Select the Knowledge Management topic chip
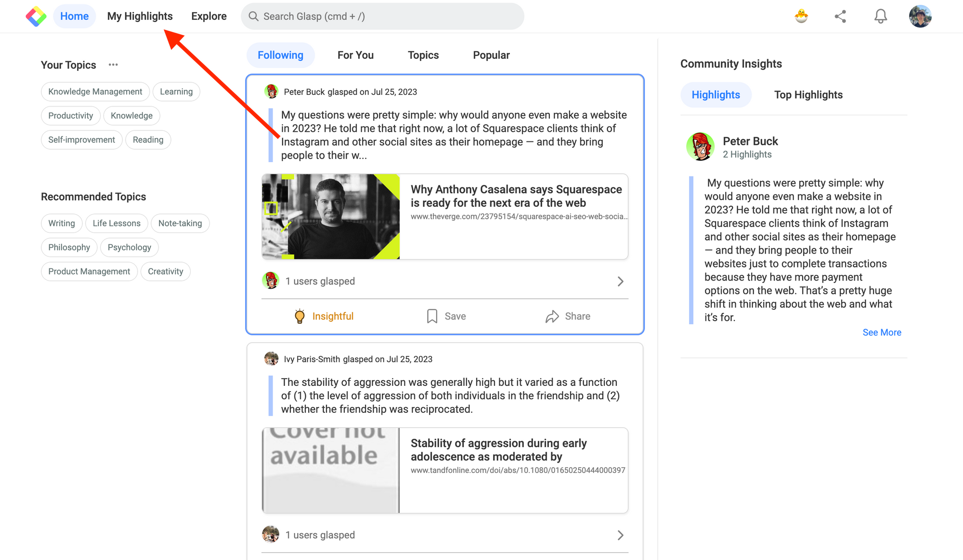The height and width of the screenshot is (560, 963). 95,91
